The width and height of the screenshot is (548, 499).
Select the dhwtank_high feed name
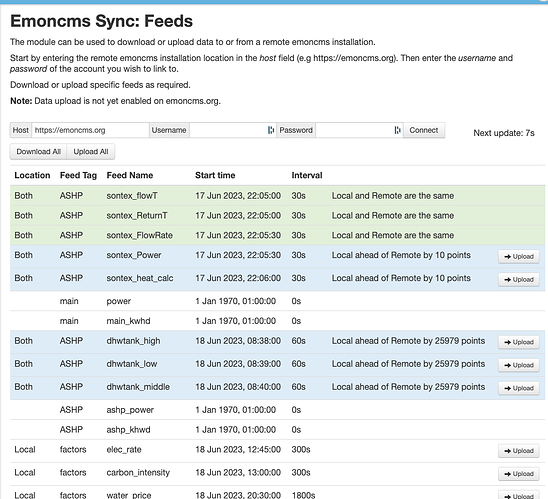[x=133, y=341]
